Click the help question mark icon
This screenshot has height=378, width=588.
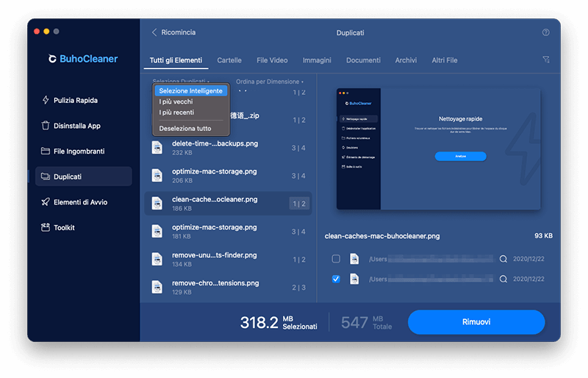pos(545,32)
